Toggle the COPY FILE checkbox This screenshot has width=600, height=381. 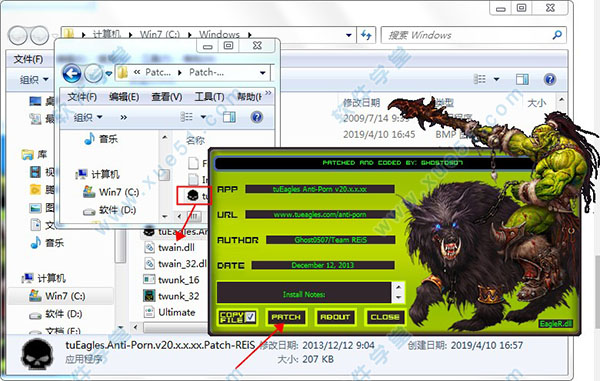250,317
